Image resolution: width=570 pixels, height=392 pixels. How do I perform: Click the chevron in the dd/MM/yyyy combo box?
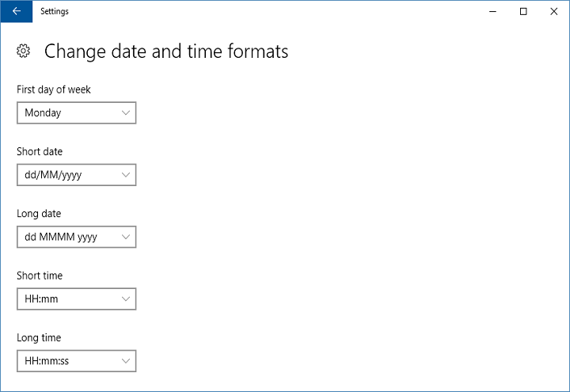click(126, 175)
